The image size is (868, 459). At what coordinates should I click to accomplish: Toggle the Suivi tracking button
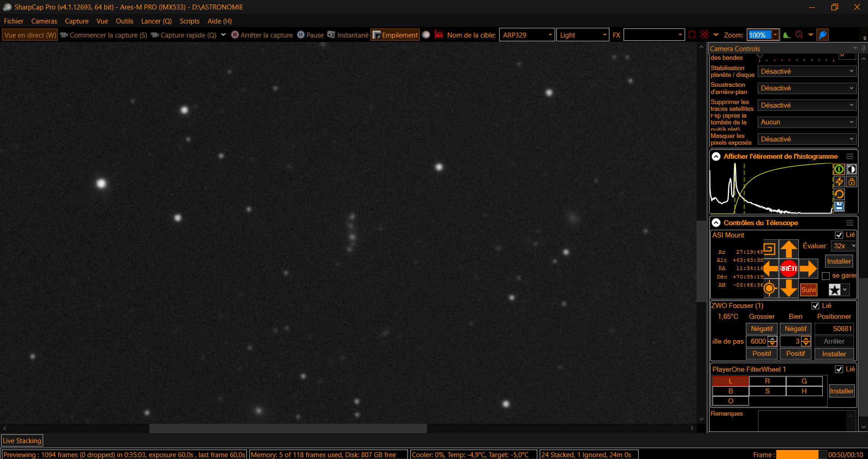(x=808, y=290)
